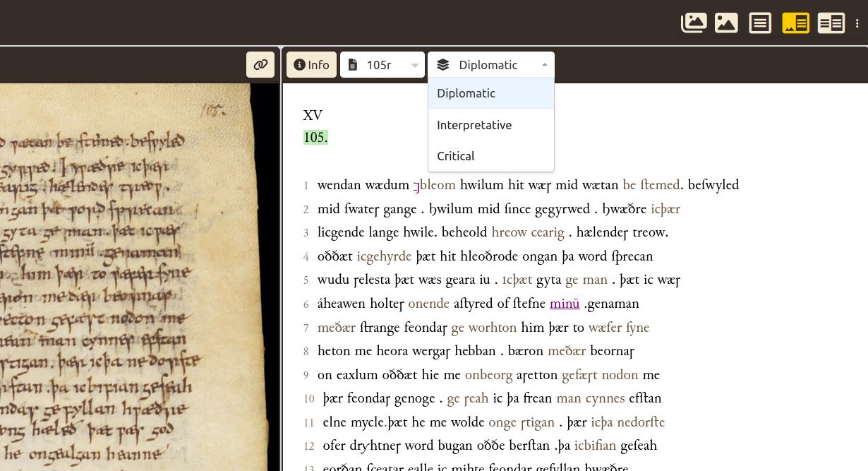The image size is (868, 471).
Task: Collapse the Diplomatic edition dropdown
Action: [x=544, y=64]
